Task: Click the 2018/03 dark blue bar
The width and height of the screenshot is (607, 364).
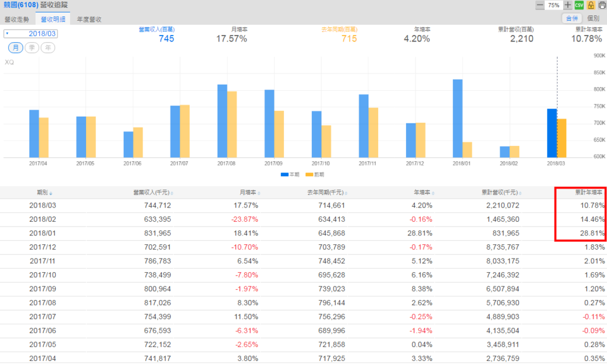Action: (552, 133)
